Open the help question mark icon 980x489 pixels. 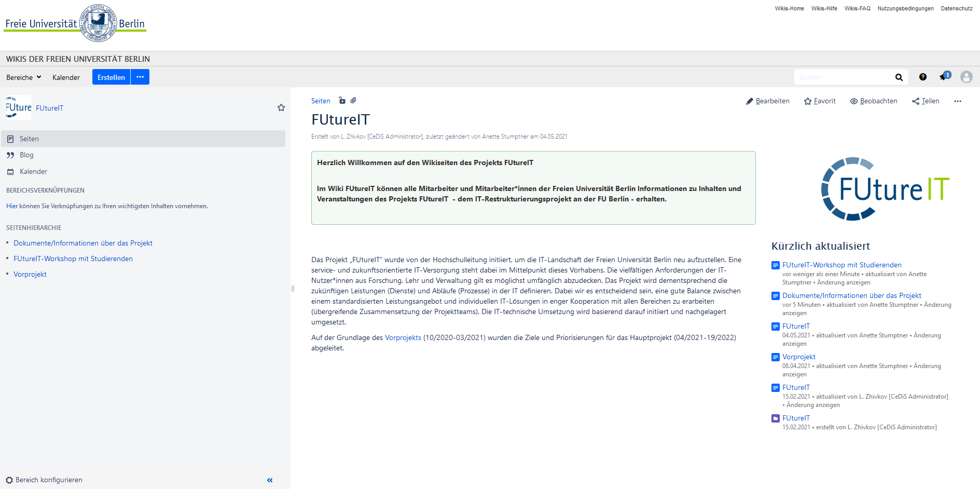click(x=922, y=77)
